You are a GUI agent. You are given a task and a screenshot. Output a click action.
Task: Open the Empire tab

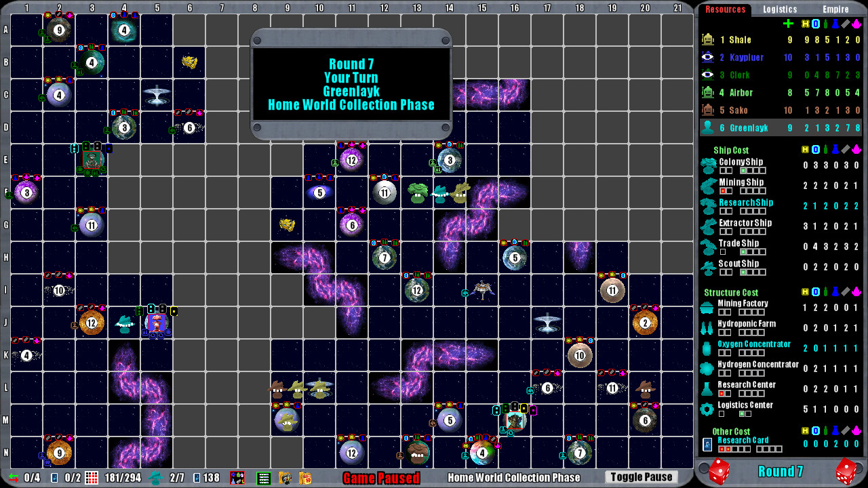pyautogui.click(x=836, y=9)
